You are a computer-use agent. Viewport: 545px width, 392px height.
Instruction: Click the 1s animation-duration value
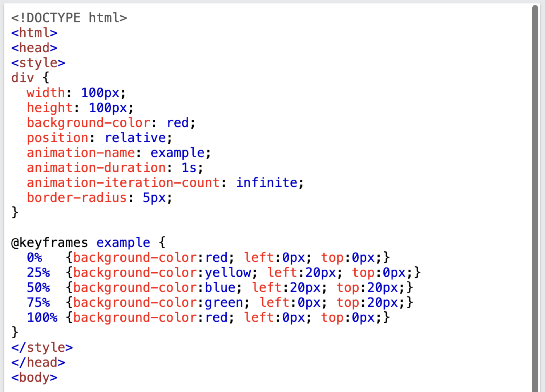(x=189, y=168)
